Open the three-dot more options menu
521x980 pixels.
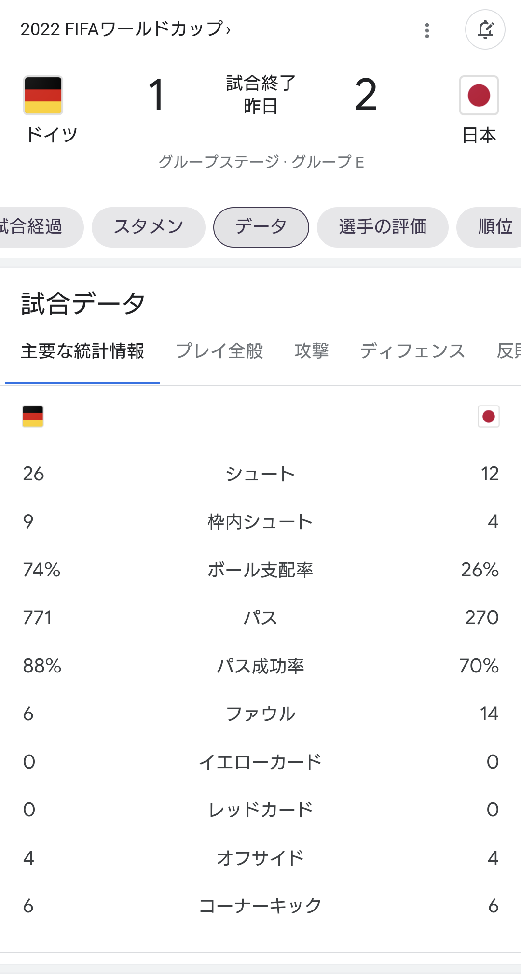tap(427, 30)
